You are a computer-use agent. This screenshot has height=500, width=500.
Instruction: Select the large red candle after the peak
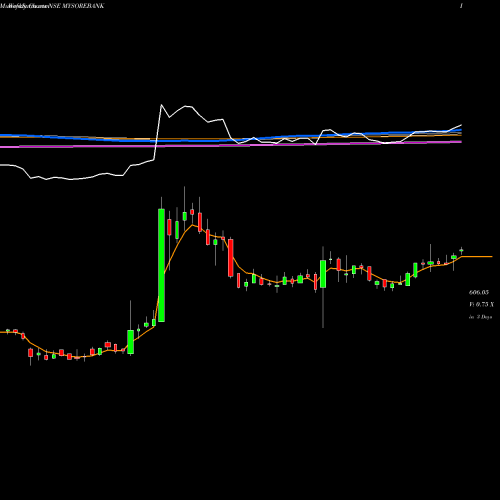(231, 258)
